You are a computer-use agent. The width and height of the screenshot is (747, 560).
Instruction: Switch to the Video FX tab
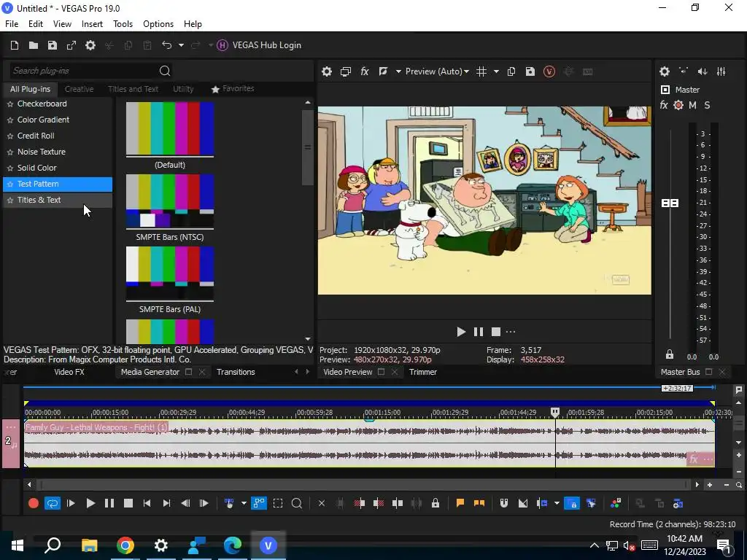69,372
